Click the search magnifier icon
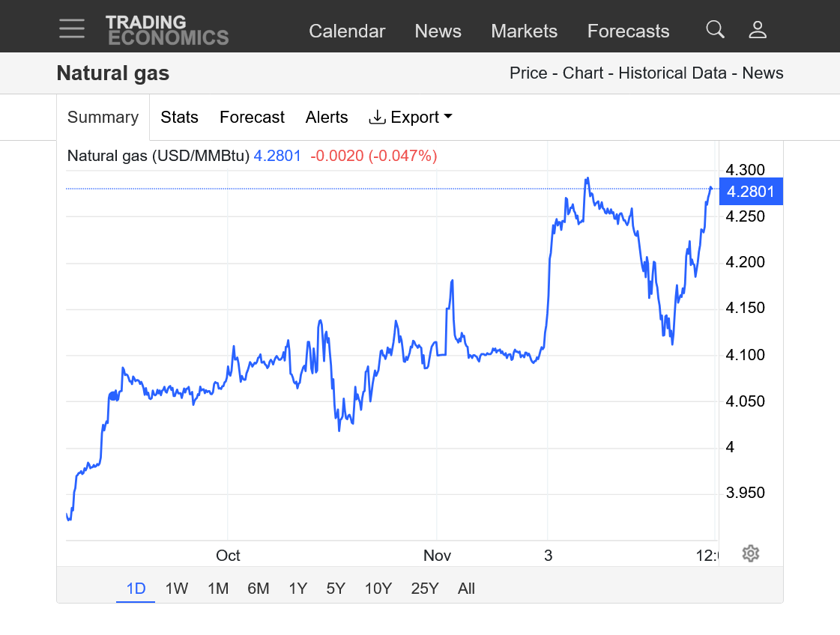 [715, 29]
